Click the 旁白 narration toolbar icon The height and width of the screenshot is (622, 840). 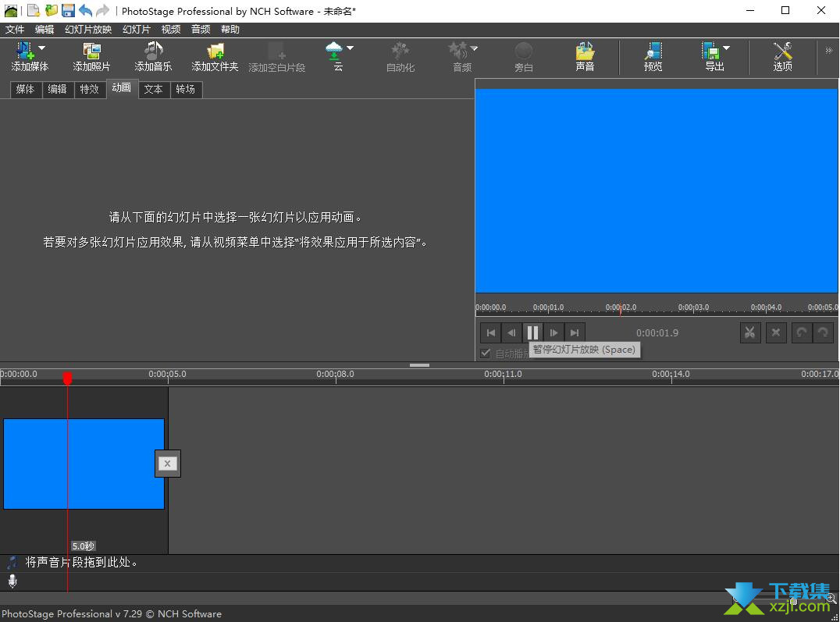[x=523, y=57]
